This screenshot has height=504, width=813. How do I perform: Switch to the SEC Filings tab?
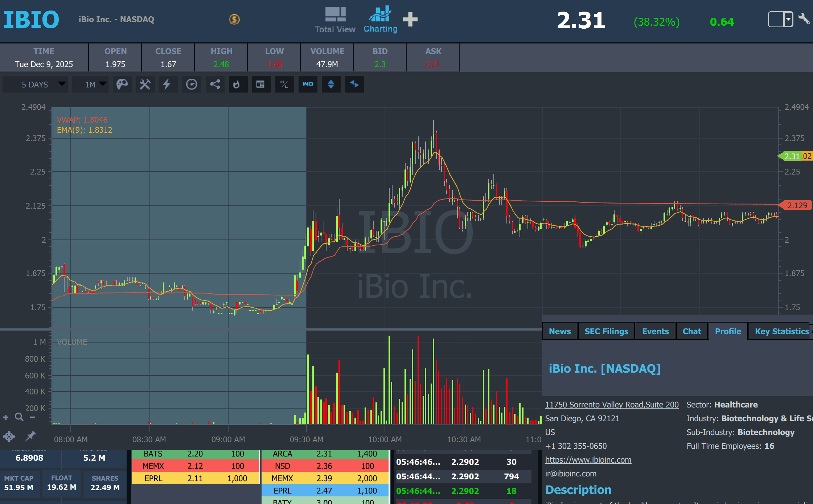(x=606, y=331)
